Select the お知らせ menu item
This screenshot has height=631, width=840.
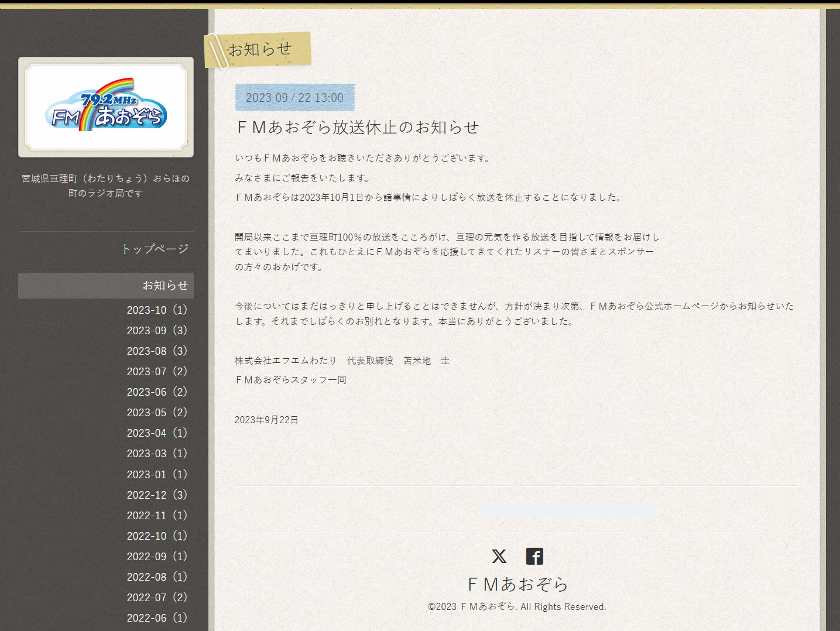(x=164, y=286)
